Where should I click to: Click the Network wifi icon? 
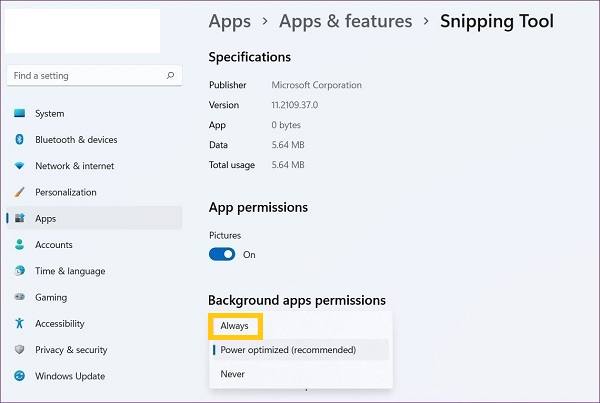[x=20, y=166]
